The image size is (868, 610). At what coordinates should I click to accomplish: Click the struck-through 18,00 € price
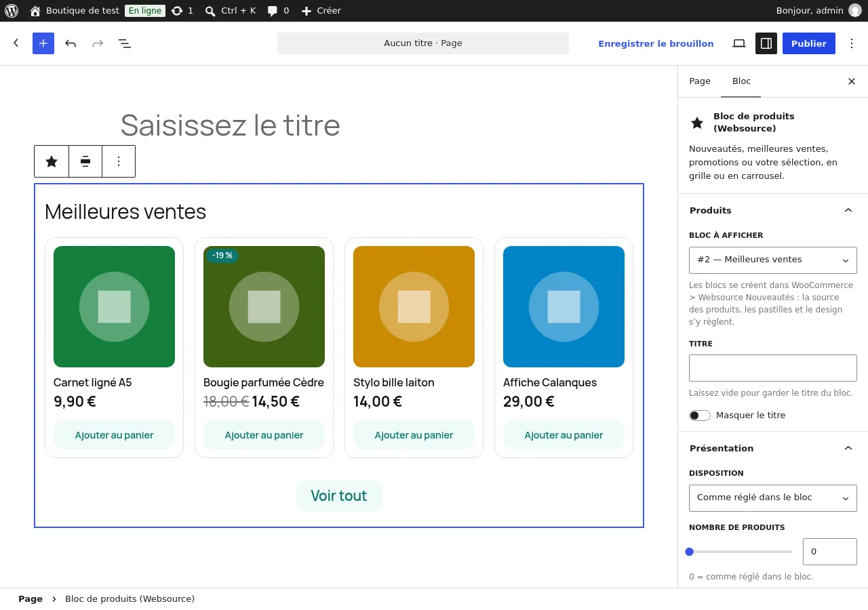point(226,401)
